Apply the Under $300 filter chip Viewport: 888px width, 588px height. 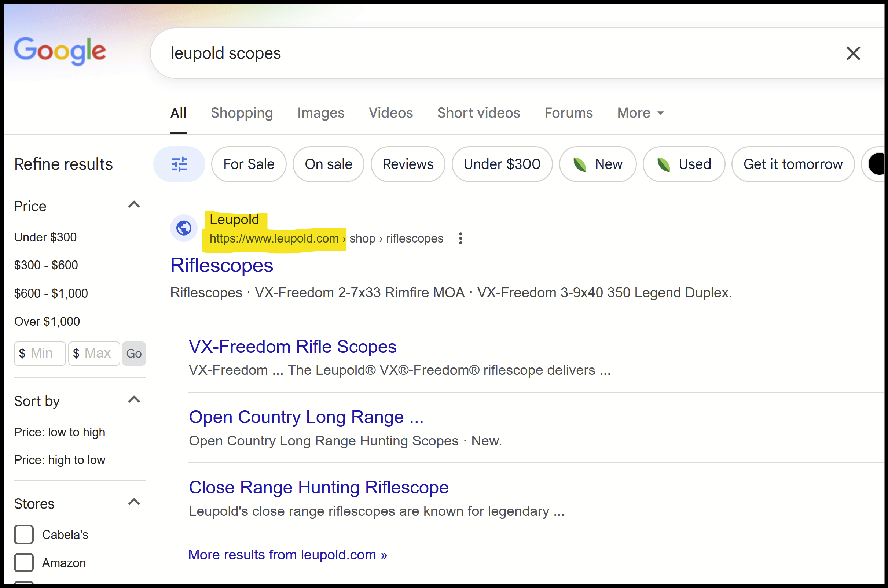tap(502, 164)
